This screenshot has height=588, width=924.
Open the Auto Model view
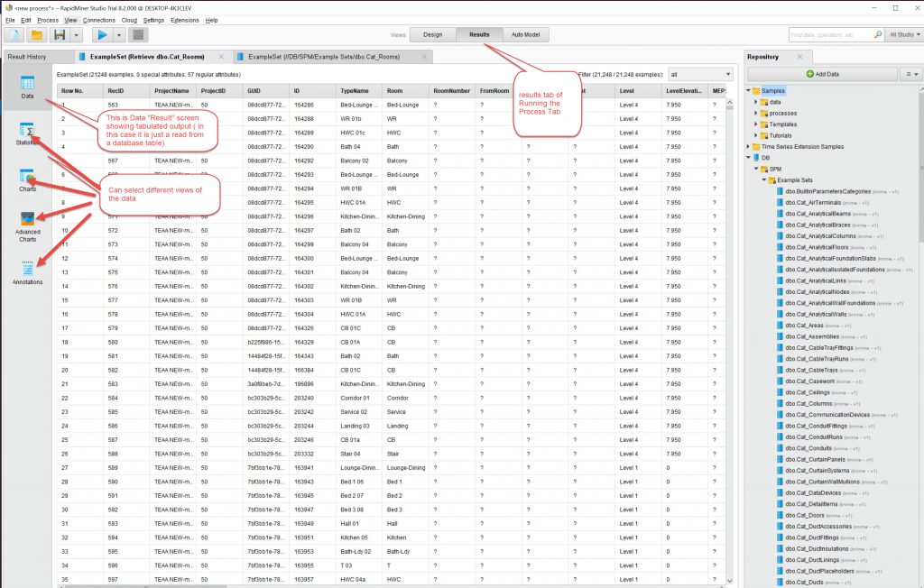[525, 34]
